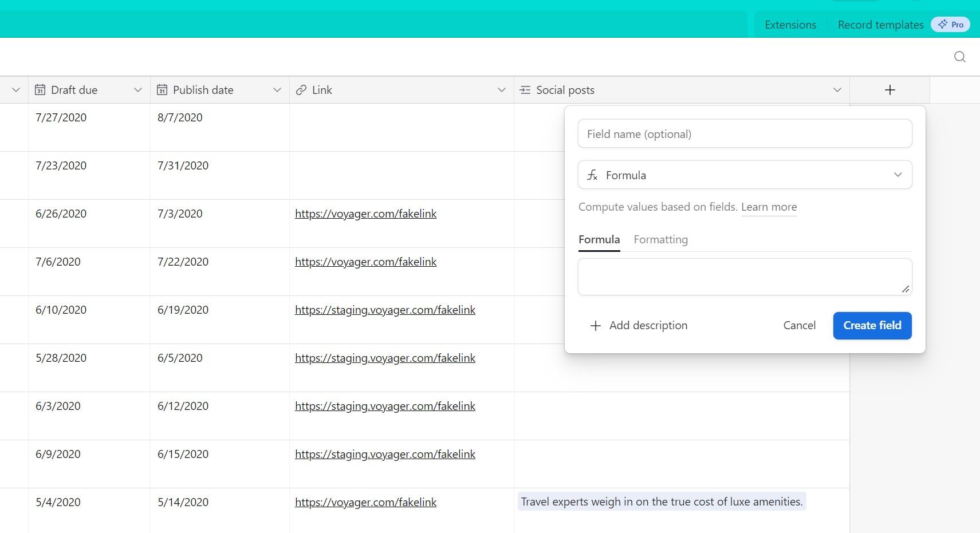Change the field type using the Formula dropdown
This screenshot has width=980, height=533.
pyautogui.click(x=898, y=175)
